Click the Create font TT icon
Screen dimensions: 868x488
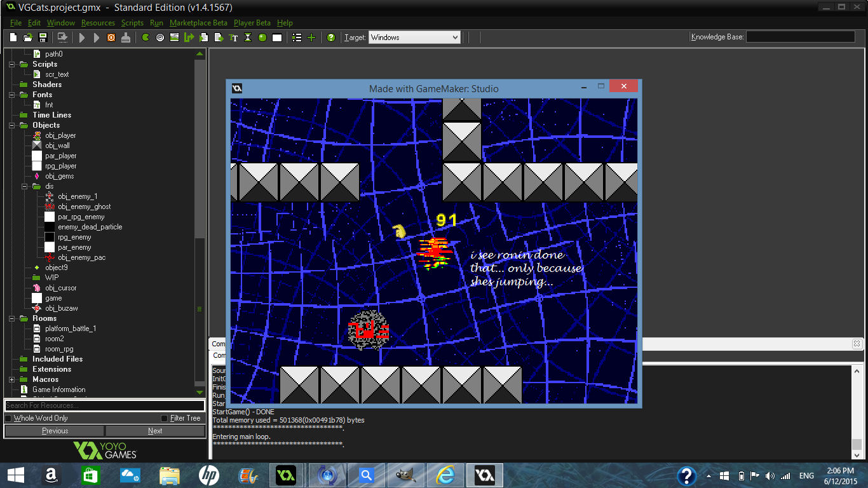tap(233, 37)
